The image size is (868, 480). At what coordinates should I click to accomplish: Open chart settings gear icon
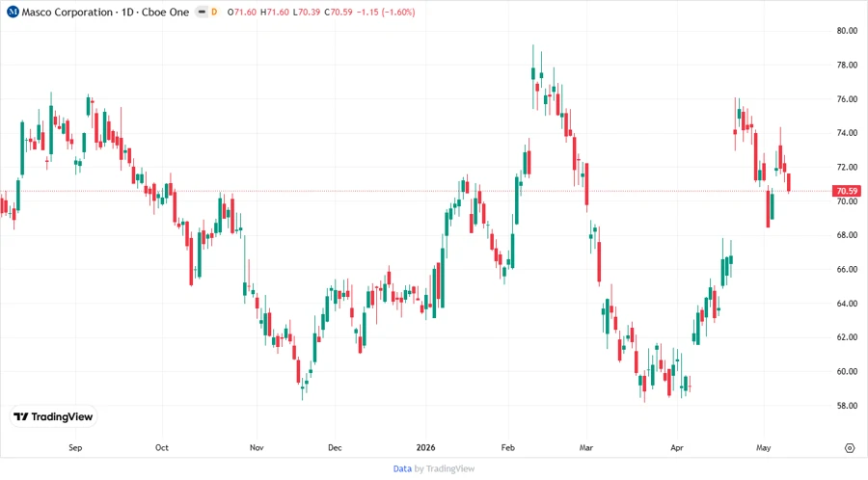click(x=850, y=448)
